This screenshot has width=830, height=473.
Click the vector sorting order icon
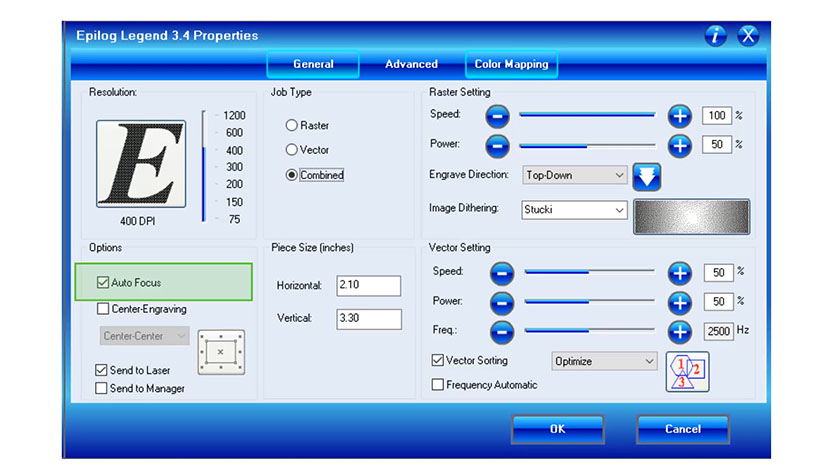click(x=687, y=371)
